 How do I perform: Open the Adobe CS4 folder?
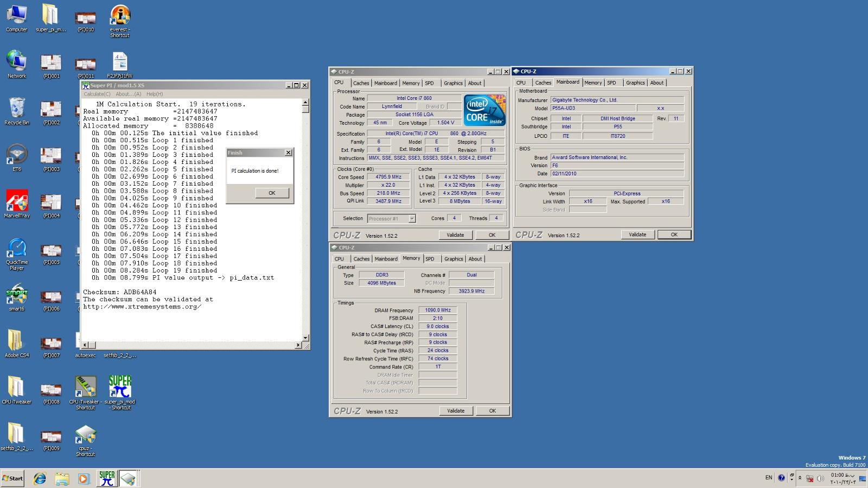(16, 344)
